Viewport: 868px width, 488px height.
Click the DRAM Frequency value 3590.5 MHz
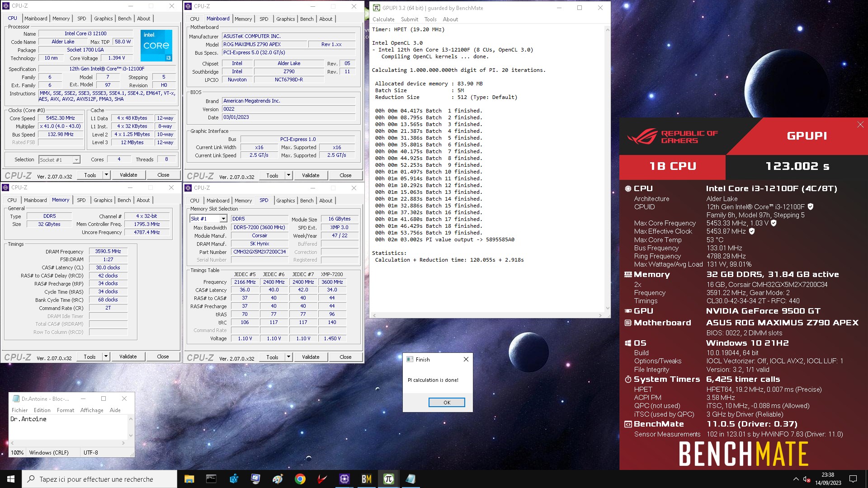point(108,252)
